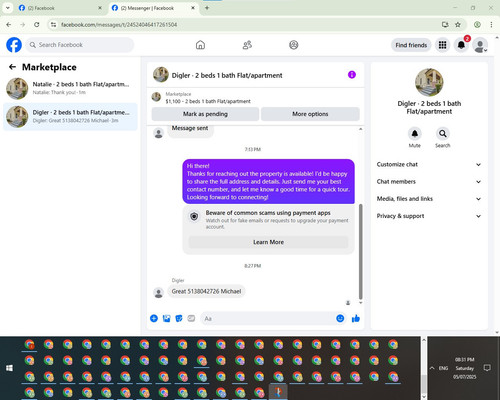
Task: Expand Customize chat section
Action: 429,164
